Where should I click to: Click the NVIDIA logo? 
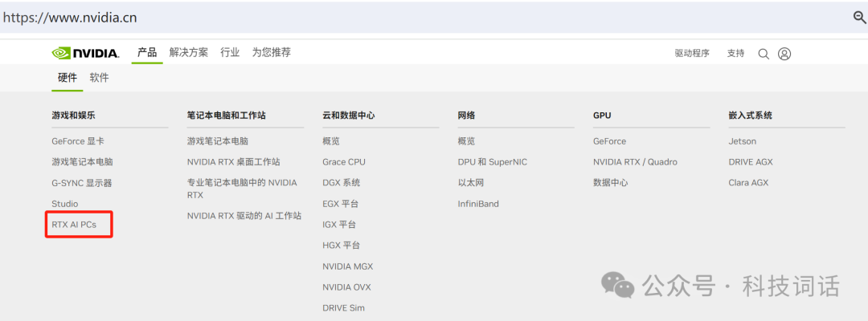[85, 53]
